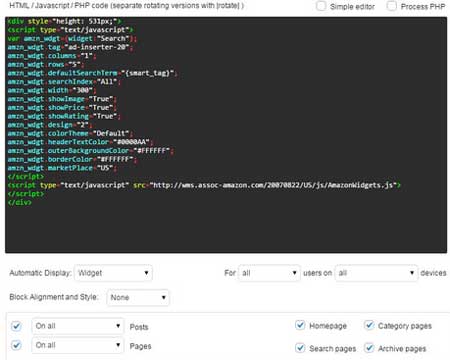Enable the Process PHP checkbox
Image resolution: width=450 pixels, height=360 pixels.
coord(392,6)
